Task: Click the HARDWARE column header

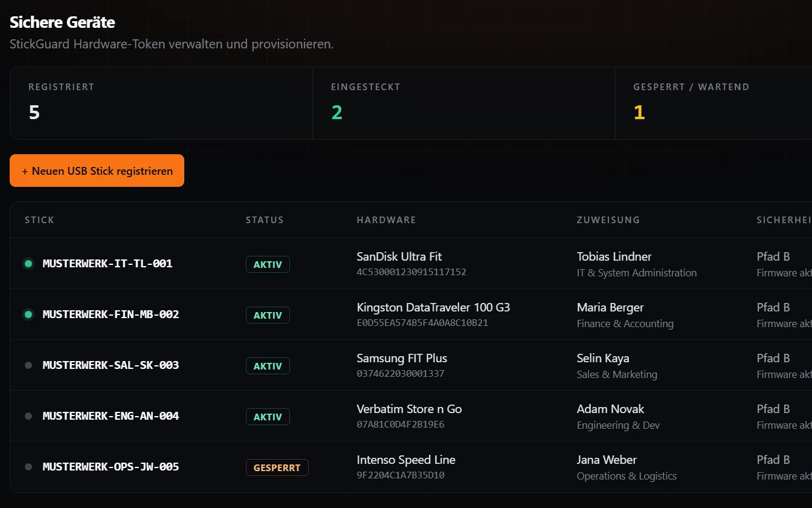Action: pos(386,220)
